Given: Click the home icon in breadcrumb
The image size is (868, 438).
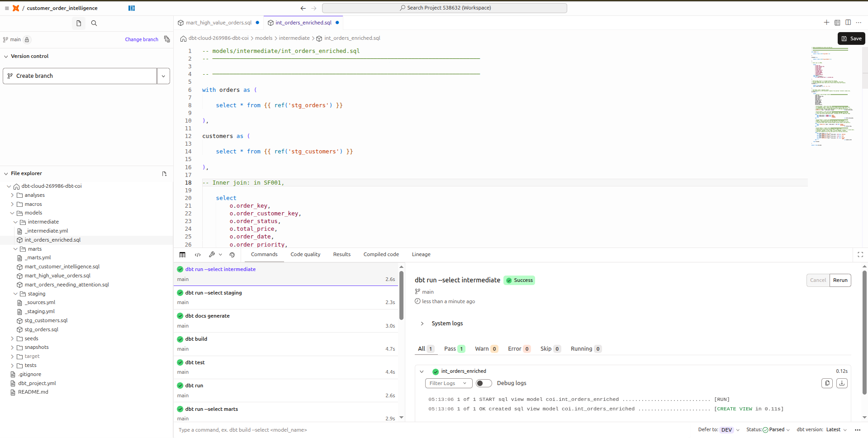Looking at the screenshot, I should tap(183, 38).
